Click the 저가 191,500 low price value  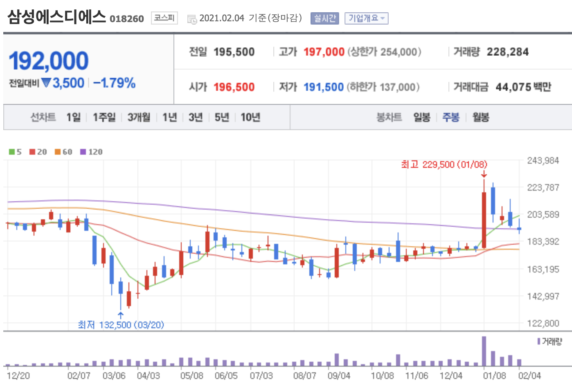[x=324, y=87]
